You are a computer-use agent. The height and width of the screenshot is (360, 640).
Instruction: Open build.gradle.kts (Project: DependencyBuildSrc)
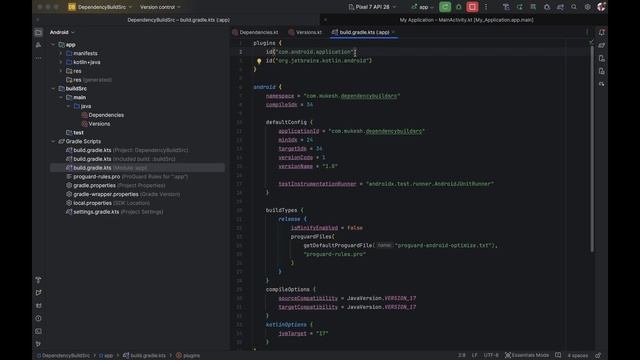coord(127,150)
